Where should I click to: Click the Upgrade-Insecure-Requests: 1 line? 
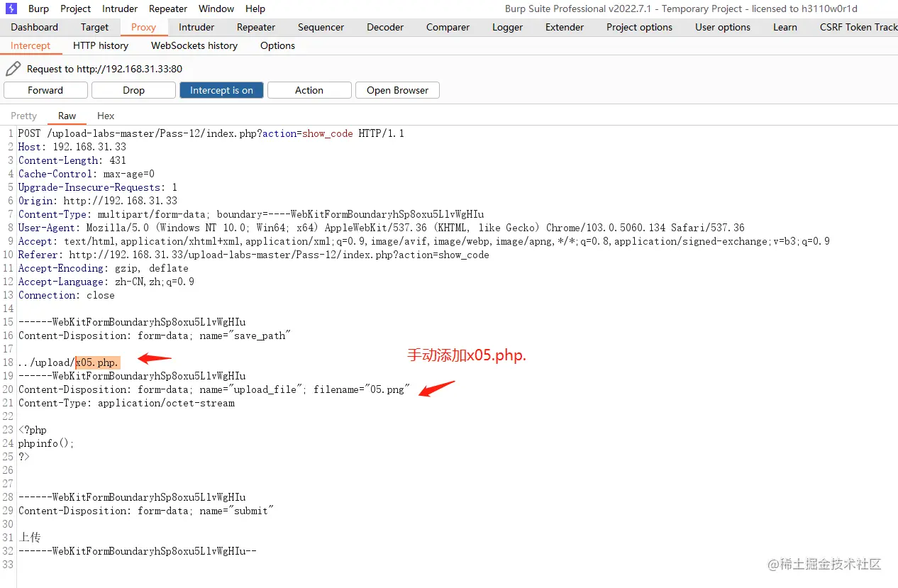pos(98,187)
